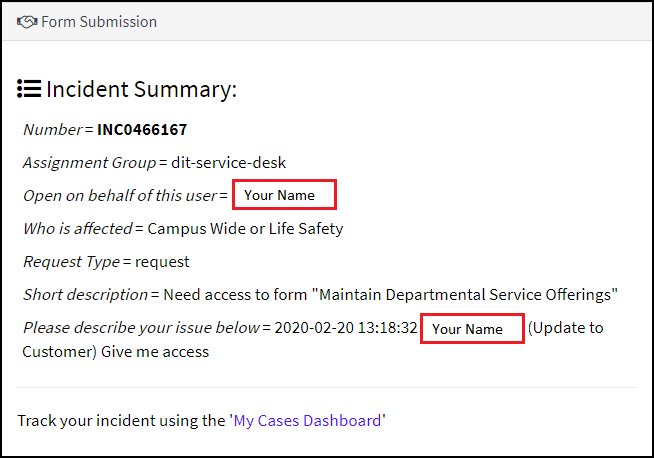Click the handshake icon in the header
This screenshot has height=458, width=654.
click(27, 21)
